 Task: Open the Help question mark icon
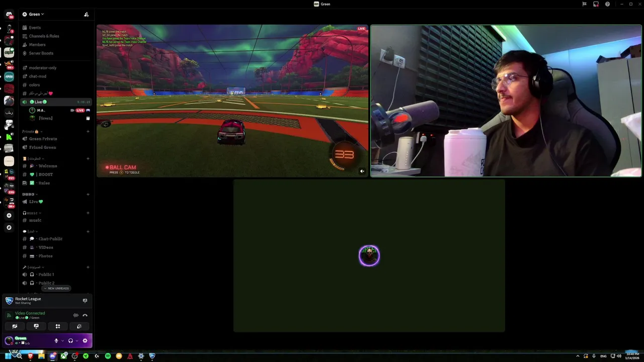[607, 4]
